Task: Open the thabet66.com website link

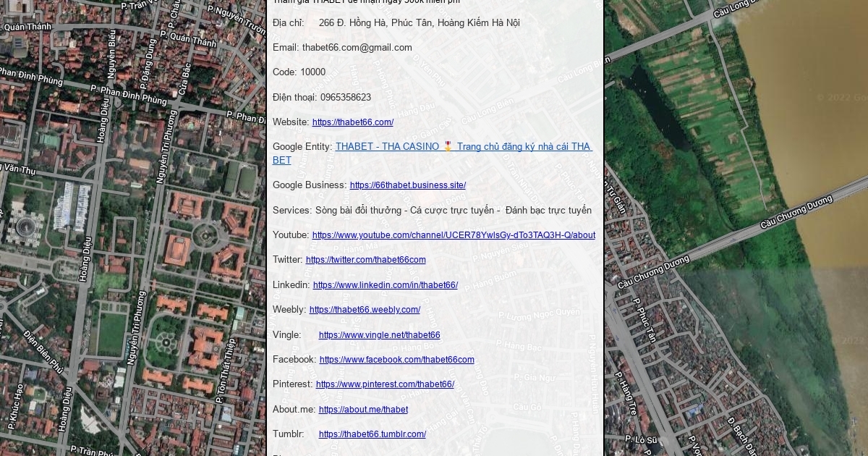Action: [x=352, y=122]
